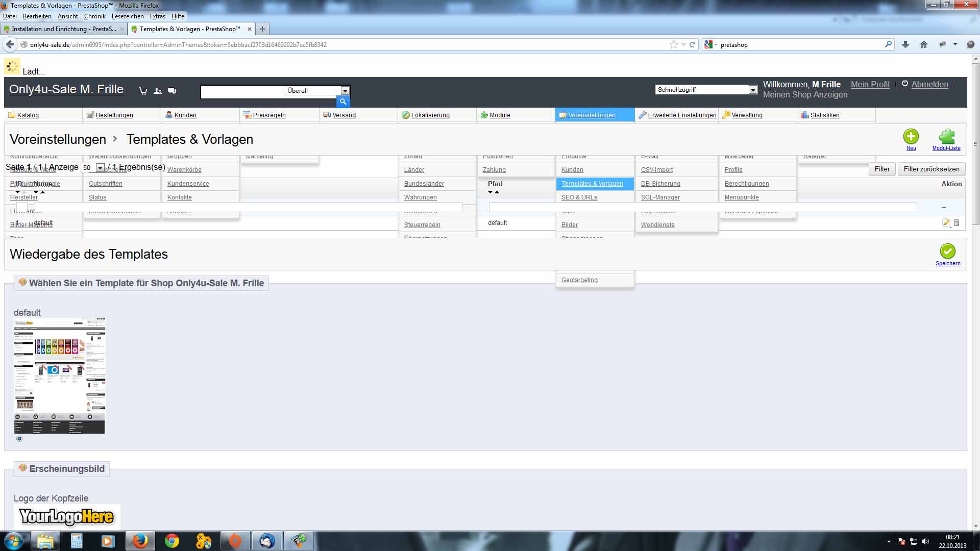980x551 pixels.
Task: Click the Abmelden logout link
Action: coord(929,85)
